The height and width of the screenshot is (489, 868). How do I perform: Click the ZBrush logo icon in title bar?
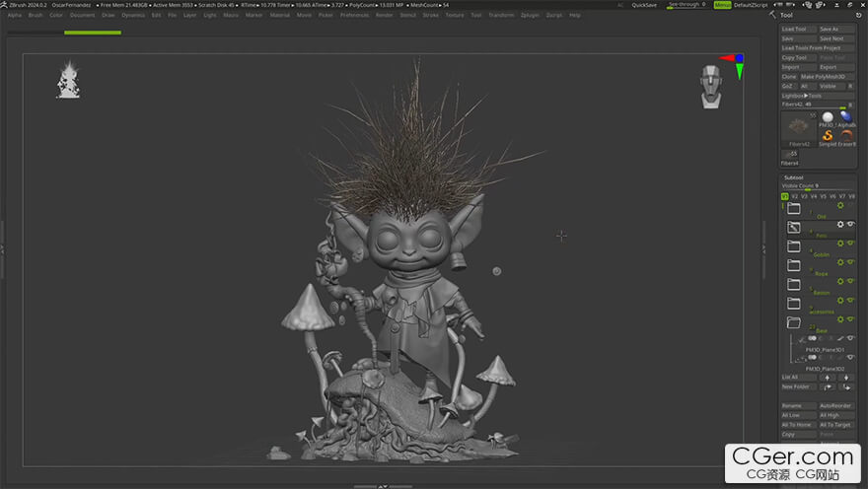coord(4,4)
